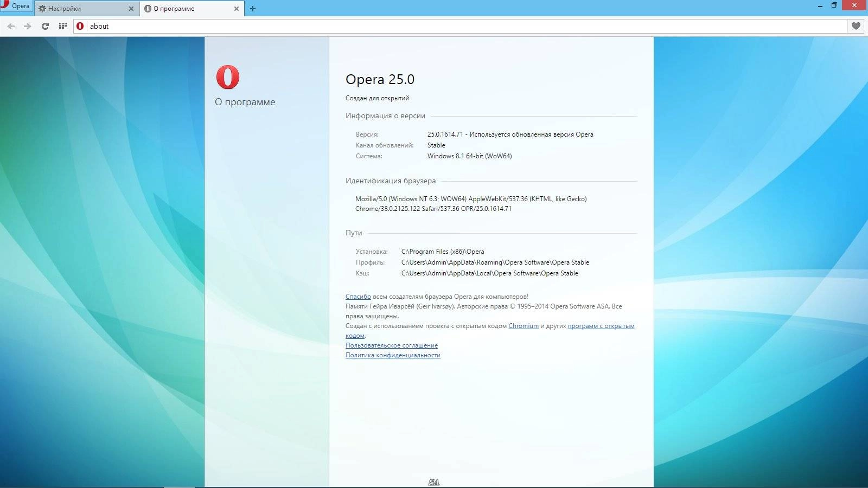
Task: Click the Stable update channel value
Action: point(436,145)
